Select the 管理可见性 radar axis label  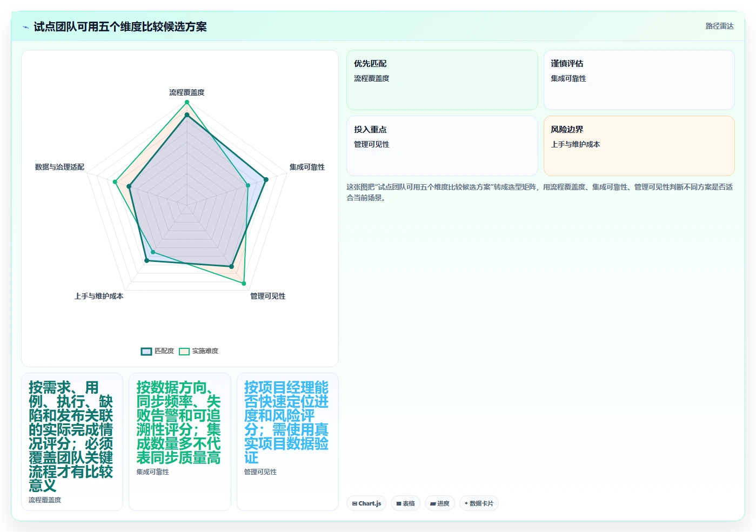pyautogui.click(x=267, y=296)
